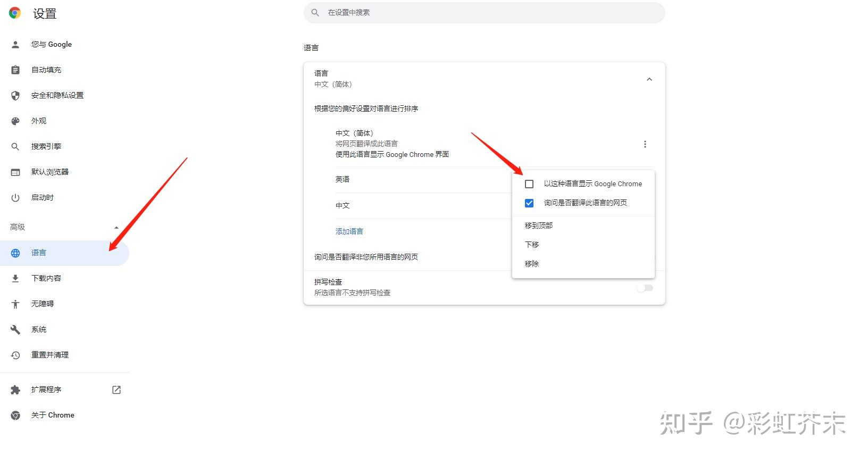Click the browser window icon for 默认浏览器
868x458 pixels.
tap(15, 172)
